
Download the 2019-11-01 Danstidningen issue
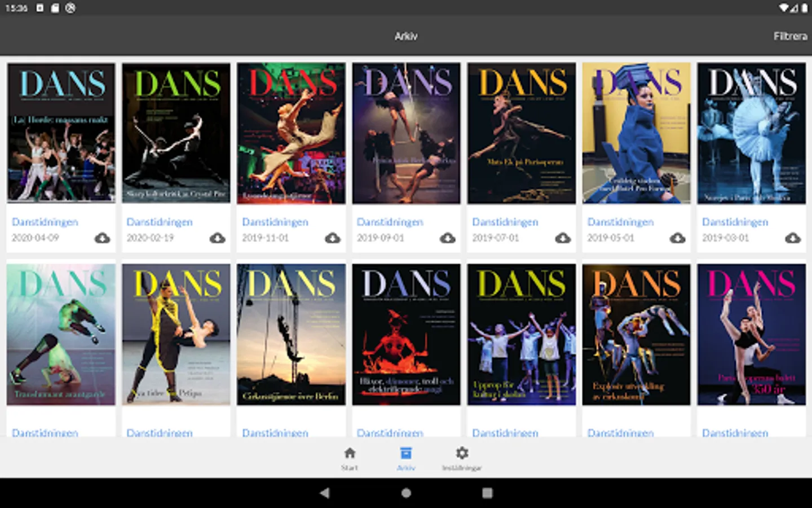point(333,238)
